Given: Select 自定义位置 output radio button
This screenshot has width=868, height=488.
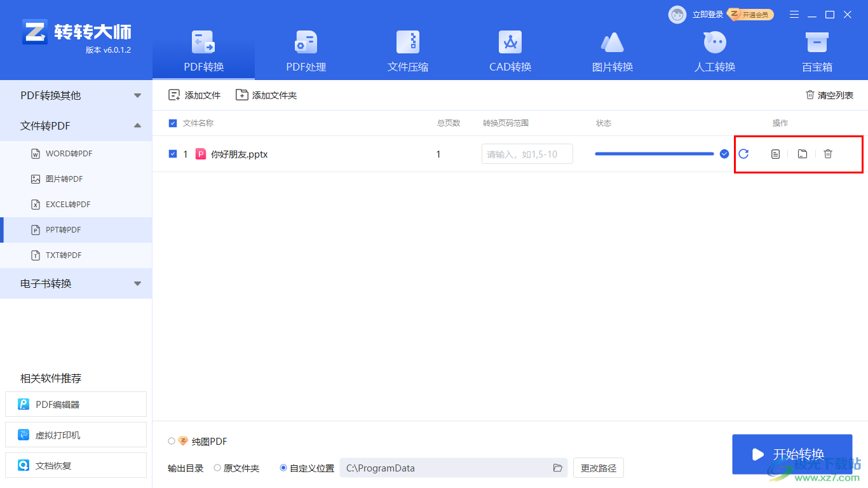Looking at the screenshot, I should tap(283, 468).
